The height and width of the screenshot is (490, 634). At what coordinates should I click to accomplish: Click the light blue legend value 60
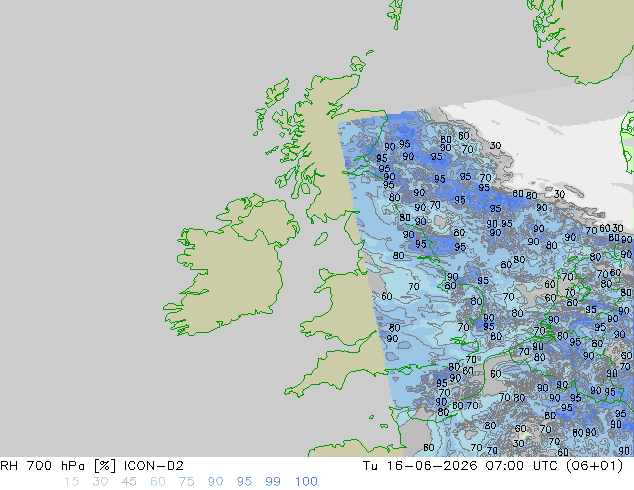click(158, 482)
